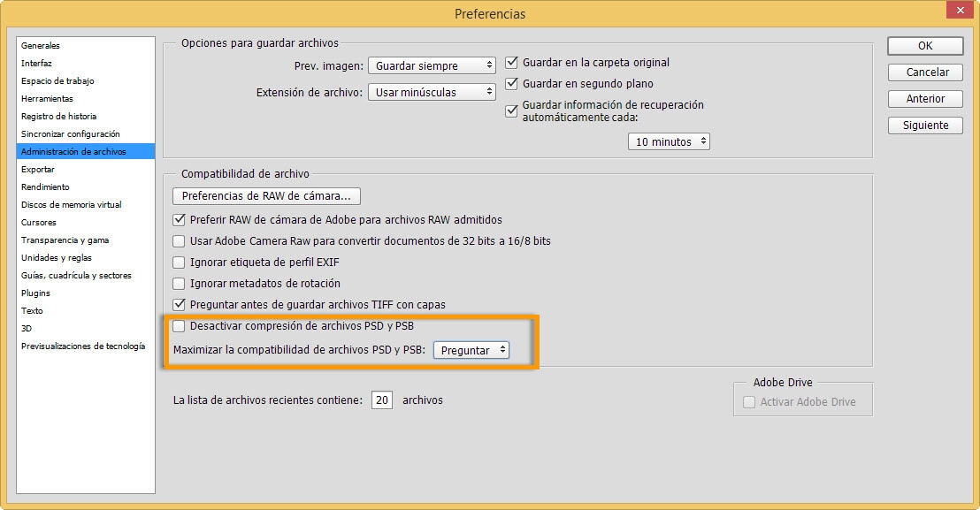Image resolution: width=980 pixels, height=510 pixels.
Task: Check "Ignorar etiqueta de perfil EXIF"
Action: [179, 260]
